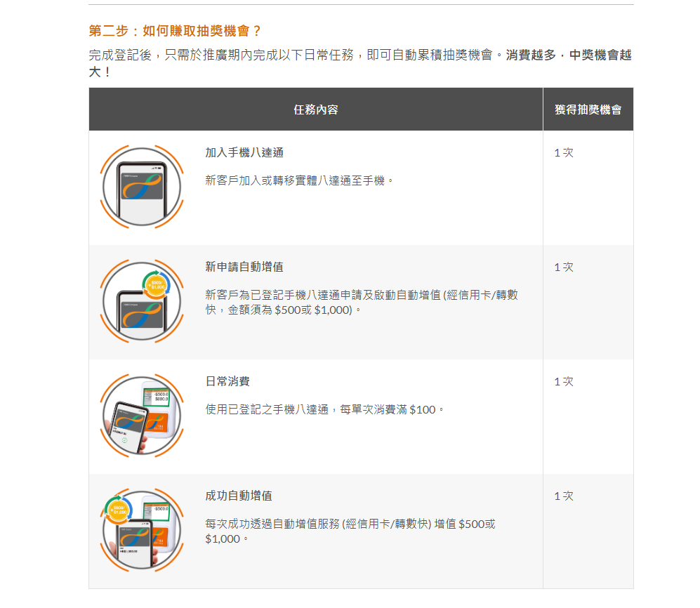
Task: Click the task title 成功自動增值
Action: 239,496
